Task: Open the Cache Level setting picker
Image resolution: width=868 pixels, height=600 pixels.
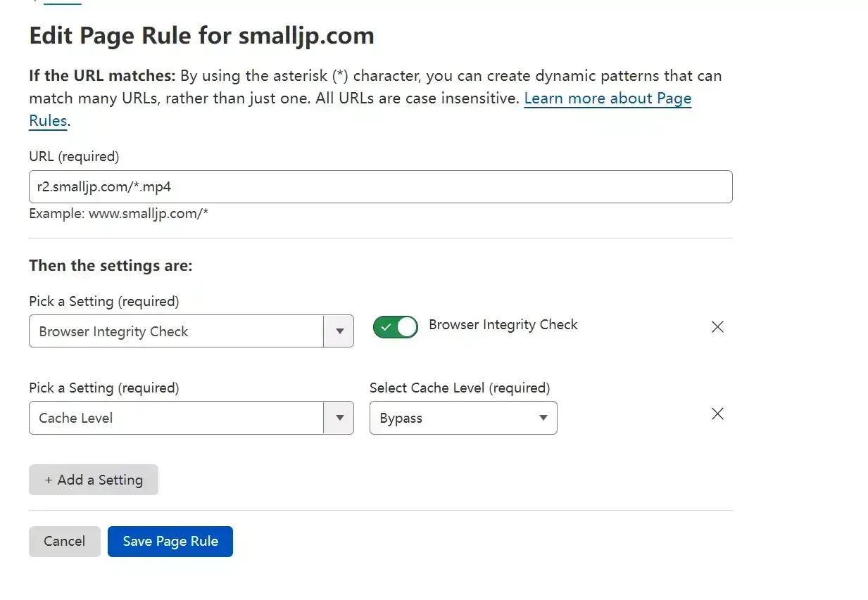Action: pos(191,418)
